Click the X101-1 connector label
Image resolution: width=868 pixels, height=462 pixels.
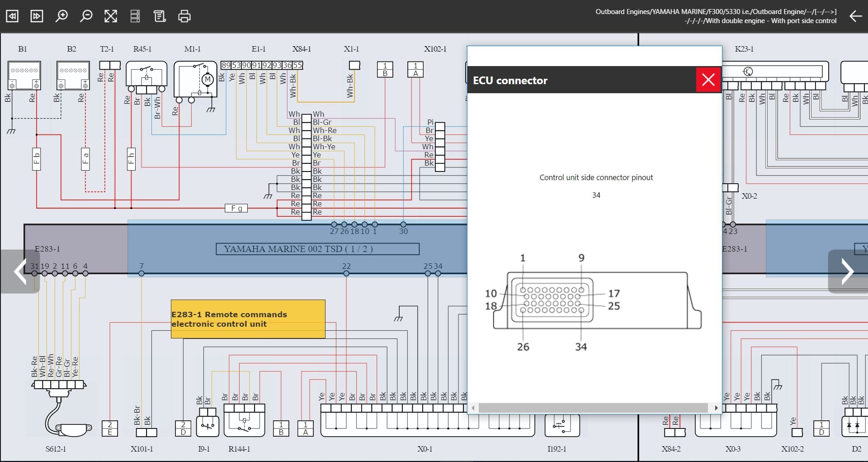(x=142, y=449)
